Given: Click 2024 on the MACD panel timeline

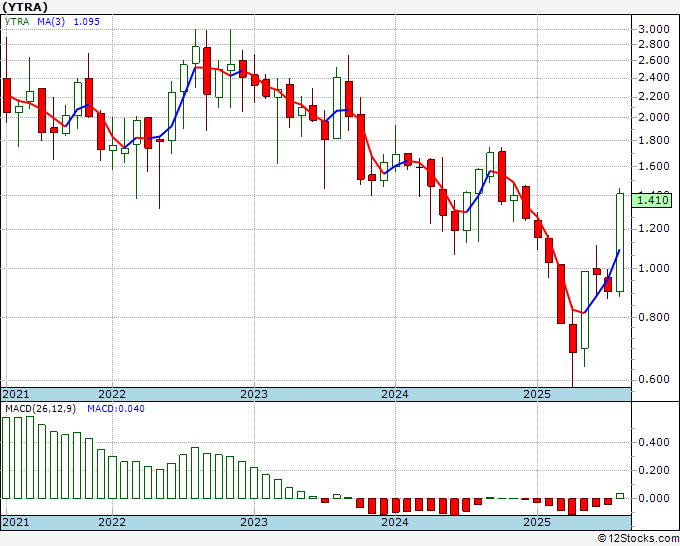Looking at the screenshot, I should coord(395,522).
